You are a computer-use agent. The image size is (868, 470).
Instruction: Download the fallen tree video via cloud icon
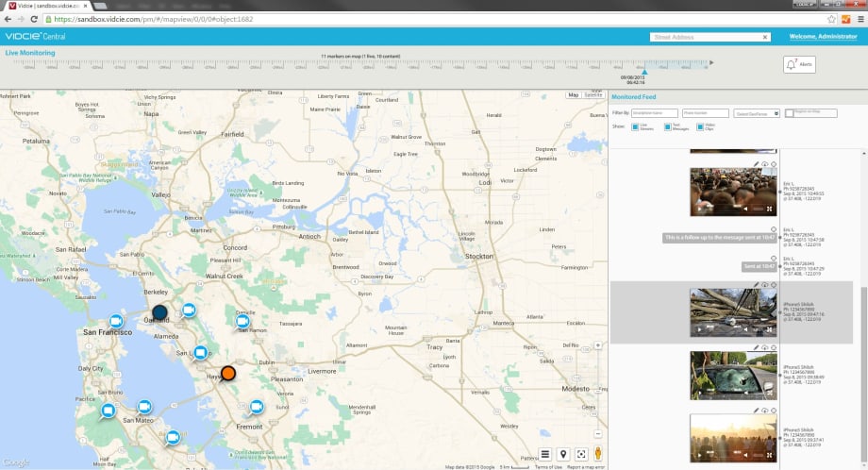(765, 284)
